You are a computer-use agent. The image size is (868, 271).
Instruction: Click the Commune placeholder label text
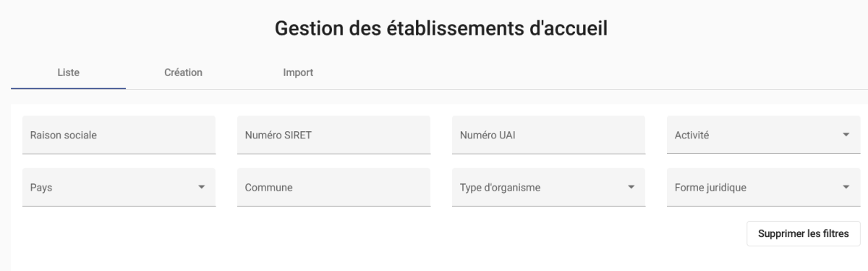coord(269,187)
